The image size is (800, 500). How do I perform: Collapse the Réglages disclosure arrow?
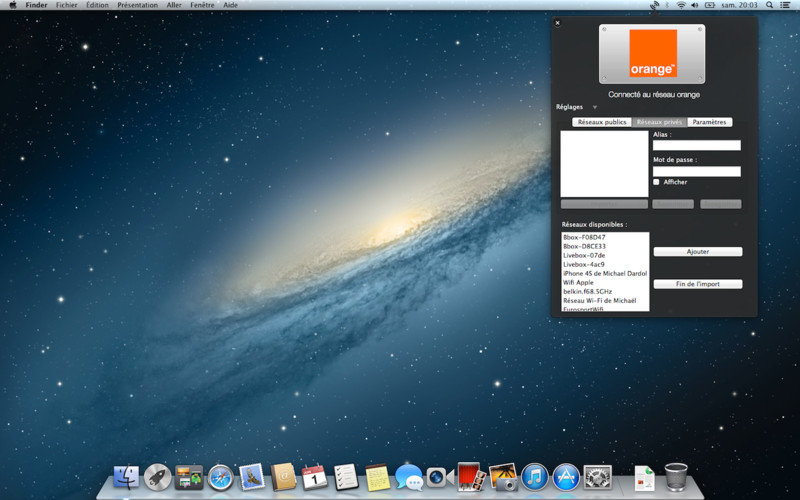[x=594, y=107]
